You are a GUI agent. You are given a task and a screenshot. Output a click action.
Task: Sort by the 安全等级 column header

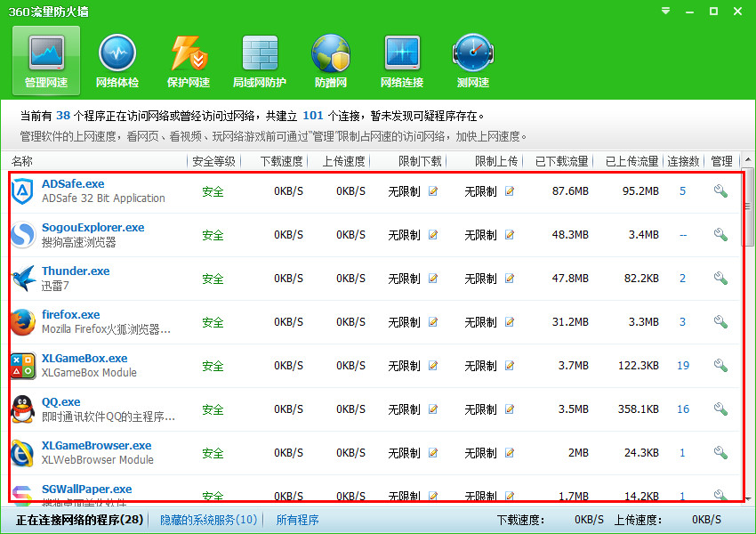click(213, 161)
